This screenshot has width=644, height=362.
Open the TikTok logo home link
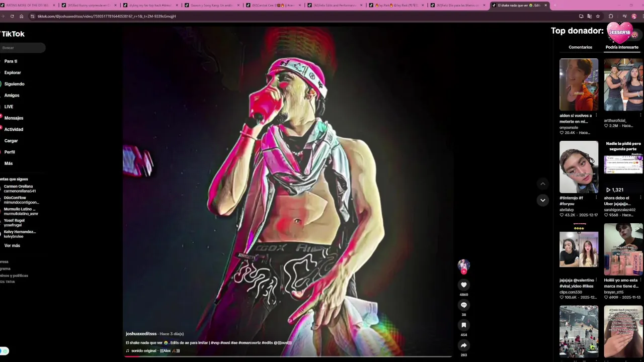point(12,34)
